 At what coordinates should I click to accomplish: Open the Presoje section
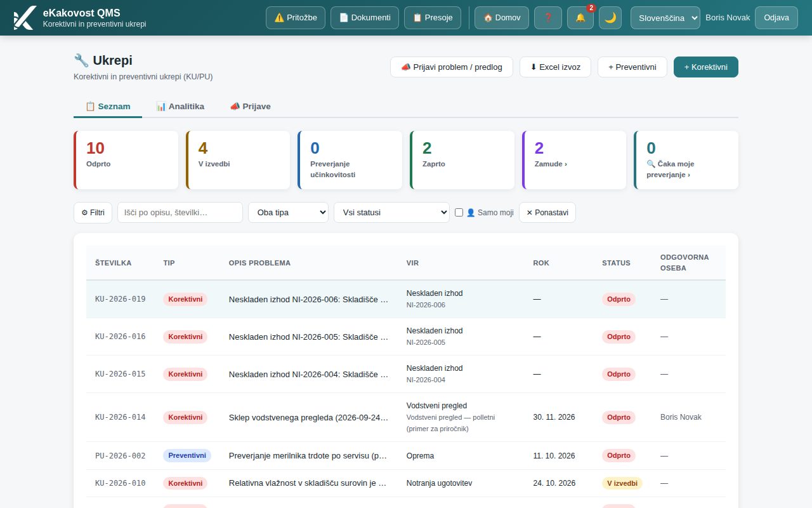pos(433,18)
